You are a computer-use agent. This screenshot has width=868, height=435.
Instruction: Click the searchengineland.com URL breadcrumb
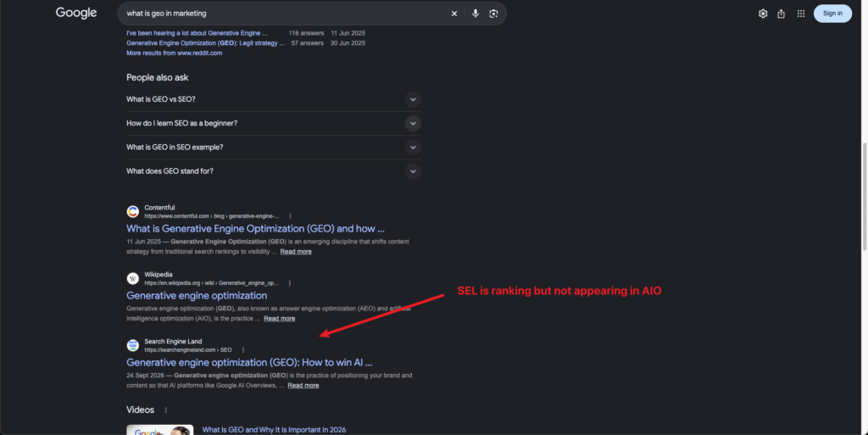pos(188,349)
